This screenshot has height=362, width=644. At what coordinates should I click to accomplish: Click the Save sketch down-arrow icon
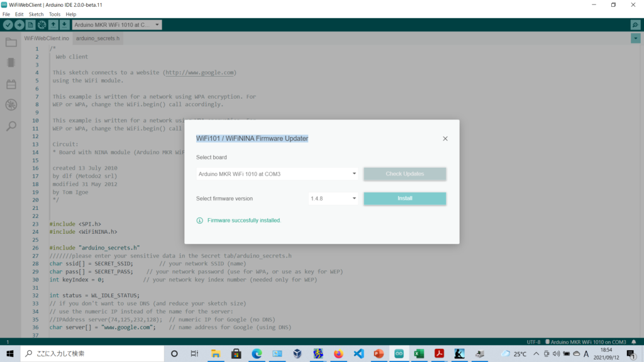click(65, 25)
